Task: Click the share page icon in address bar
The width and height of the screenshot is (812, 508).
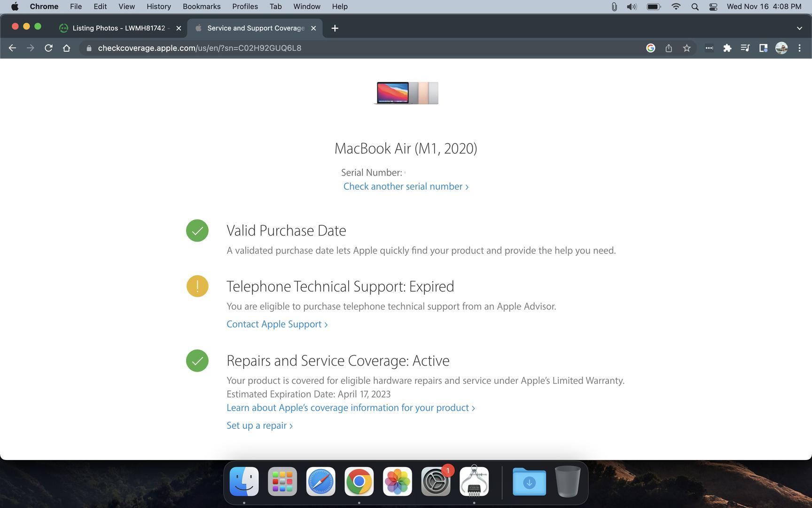Action: click(x=669, y=48)
